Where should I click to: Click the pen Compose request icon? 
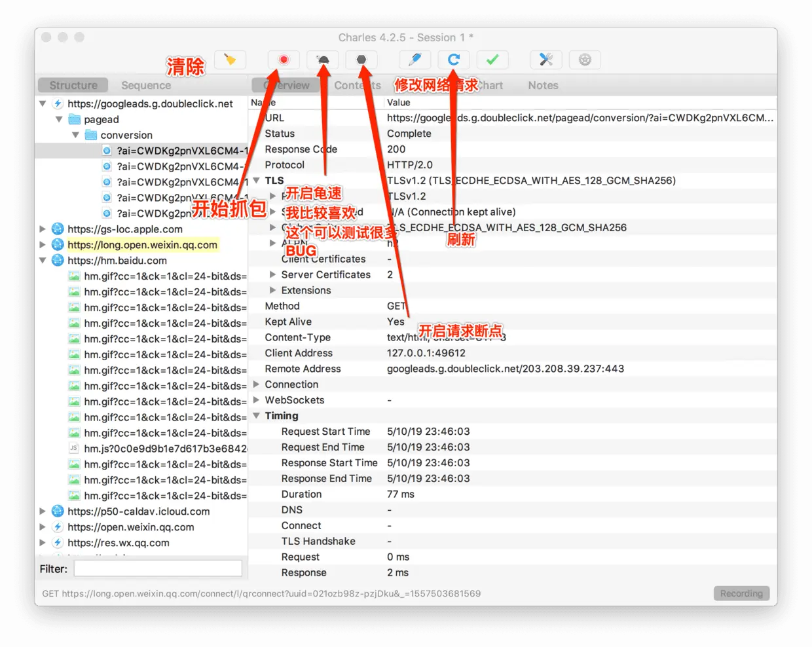[x=415, y=60]
